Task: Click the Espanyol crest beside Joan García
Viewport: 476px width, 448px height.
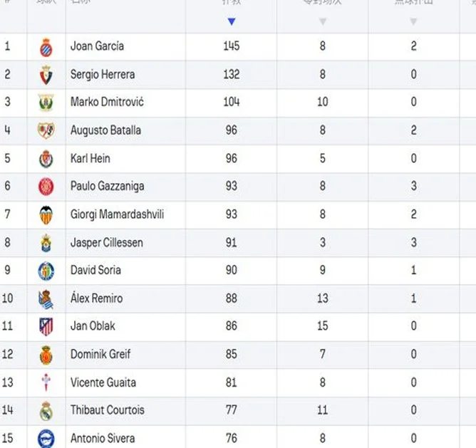Action: (46, 47)
